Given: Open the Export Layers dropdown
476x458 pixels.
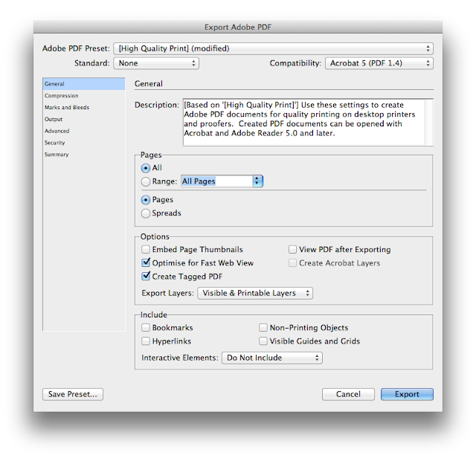Looking at the screenshot, I should click(x=255, y=293).
